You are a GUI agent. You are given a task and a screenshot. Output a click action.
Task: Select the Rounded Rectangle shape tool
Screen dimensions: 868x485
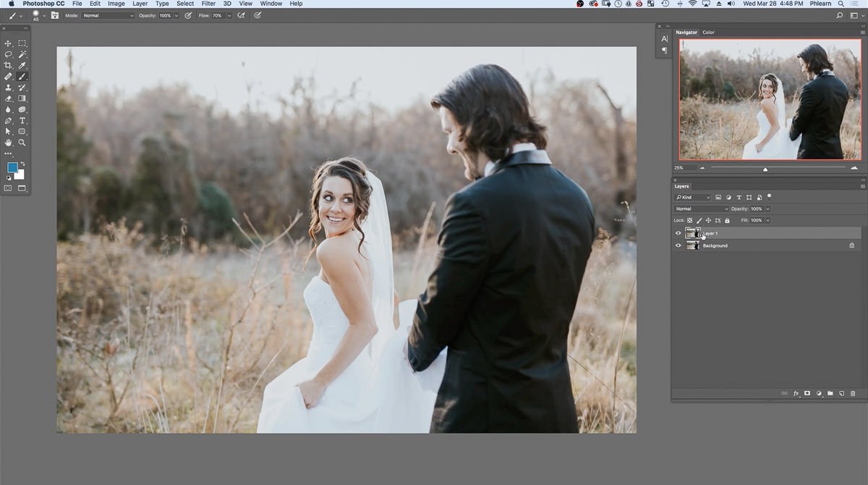pyautogui.click(x=22, y=132)
